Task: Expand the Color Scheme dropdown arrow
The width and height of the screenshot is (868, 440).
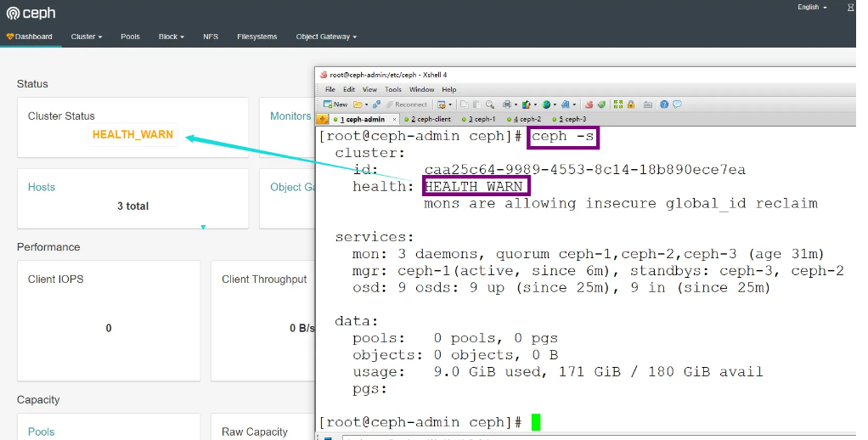Action: [535, 104]
